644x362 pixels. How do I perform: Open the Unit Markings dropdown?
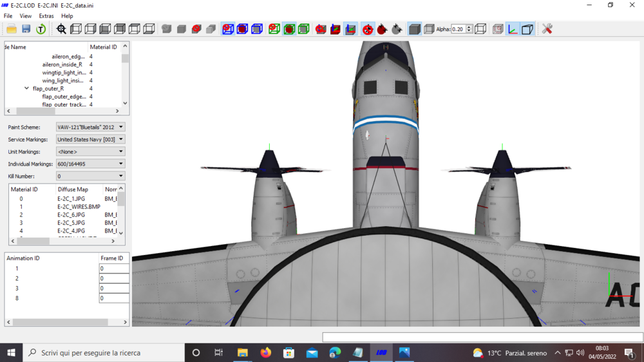[x=90, y=151]
